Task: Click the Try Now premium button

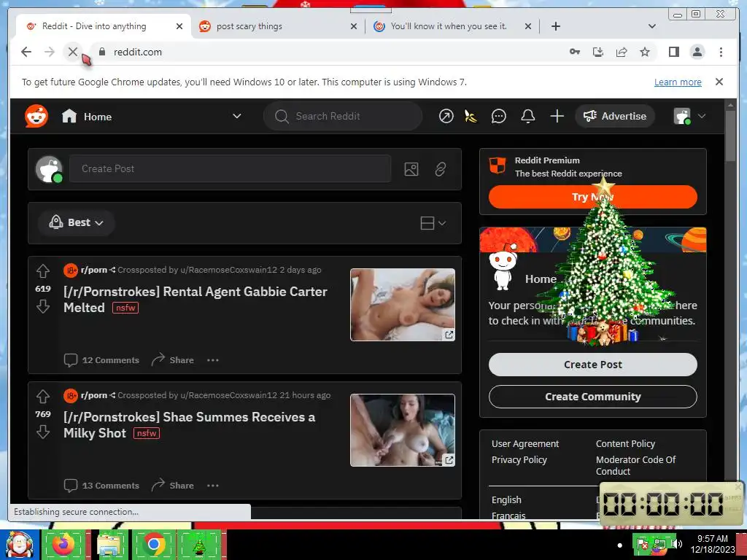Action: click(x=592, y=197)
